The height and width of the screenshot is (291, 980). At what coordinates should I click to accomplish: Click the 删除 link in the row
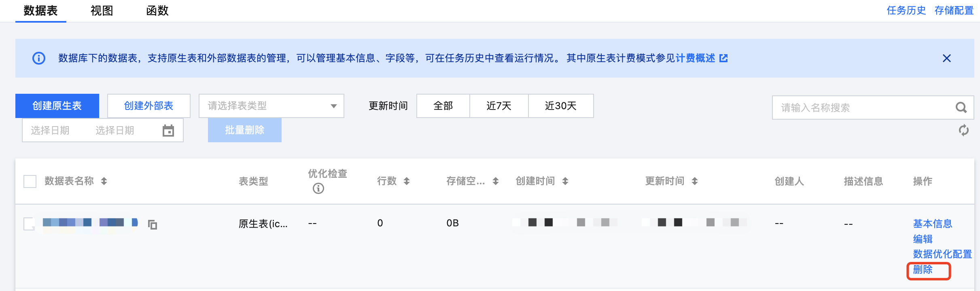[923, 270]
